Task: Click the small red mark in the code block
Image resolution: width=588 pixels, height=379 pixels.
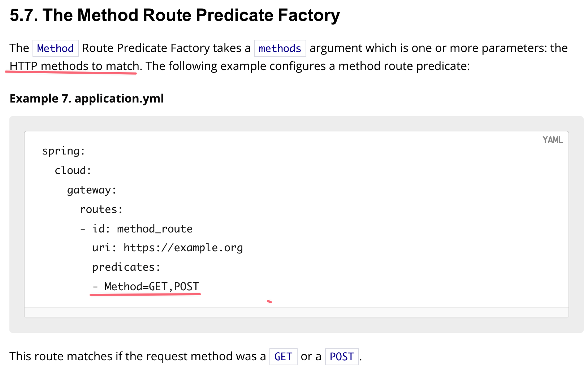Action: (269, 301)
